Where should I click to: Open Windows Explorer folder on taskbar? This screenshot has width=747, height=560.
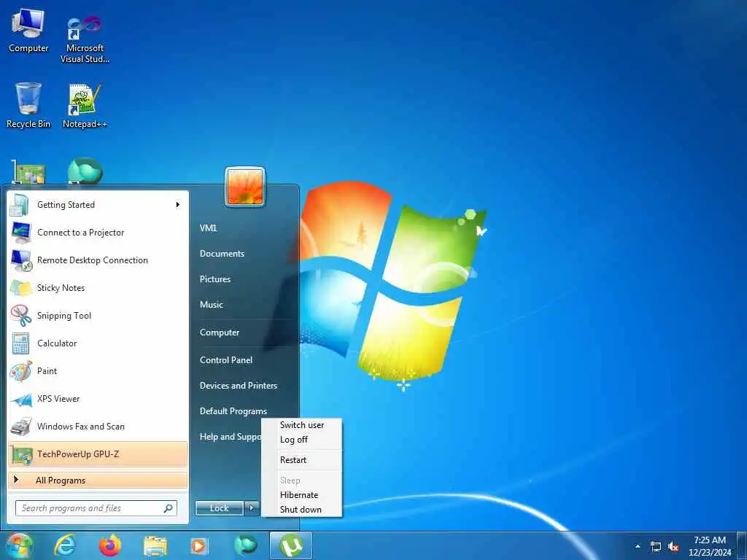155,546
